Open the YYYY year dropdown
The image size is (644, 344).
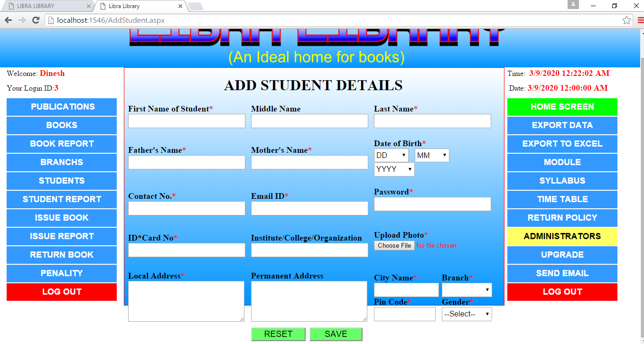[394, 169]
